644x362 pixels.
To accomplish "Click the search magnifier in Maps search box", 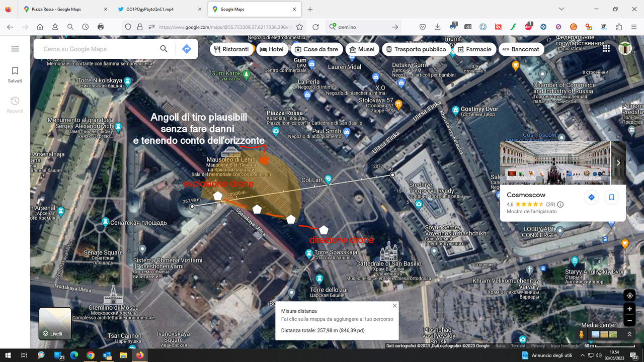I will (x=164, y=49).
